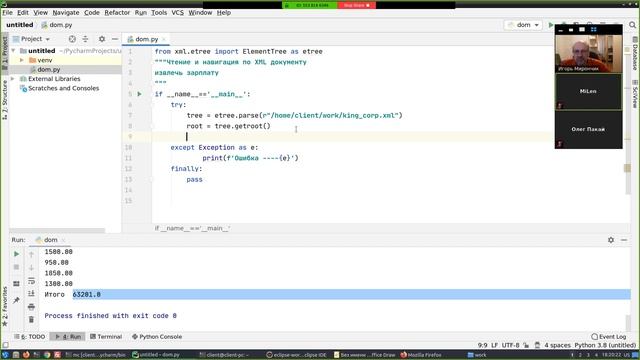Click the pin tab icon in Run panel
This screenshot has width=640, height=360.
click(16, 300)
